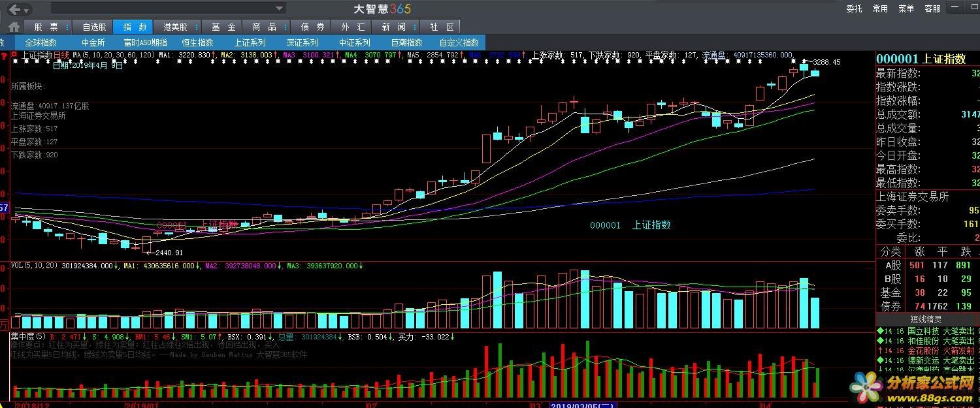980x408 pixels.
Task: Click the 2019/03/05 date marker on time axis
Action: coord(583,405)
